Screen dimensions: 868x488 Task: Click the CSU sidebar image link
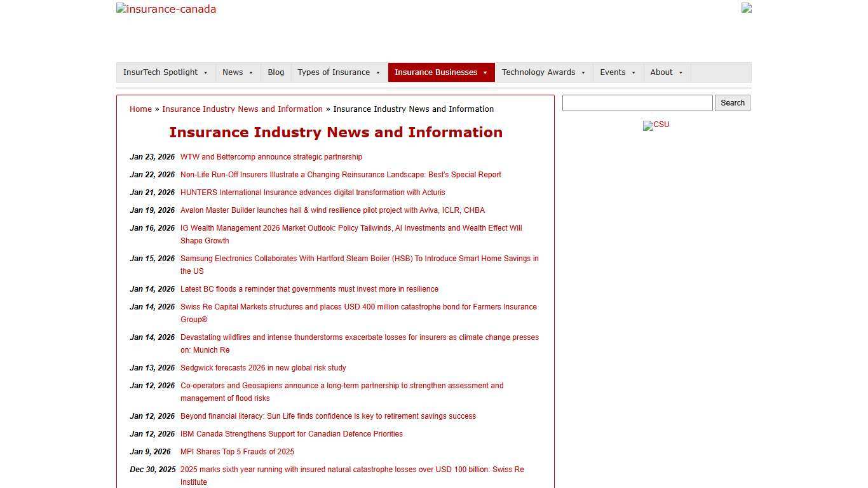[656, 125]
